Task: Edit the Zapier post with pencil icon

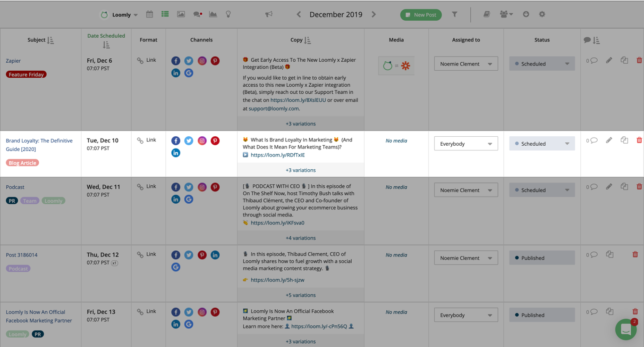Action: [609, 60]
